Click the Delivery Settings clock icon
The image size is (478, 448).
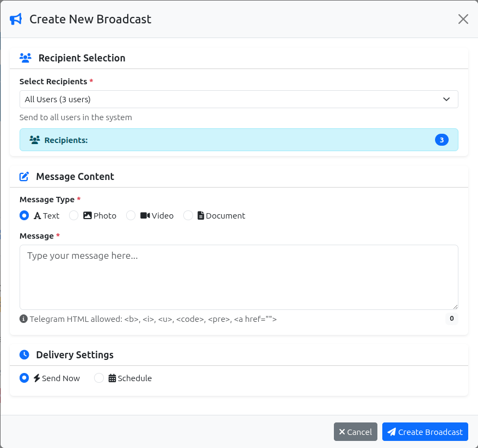23,354
